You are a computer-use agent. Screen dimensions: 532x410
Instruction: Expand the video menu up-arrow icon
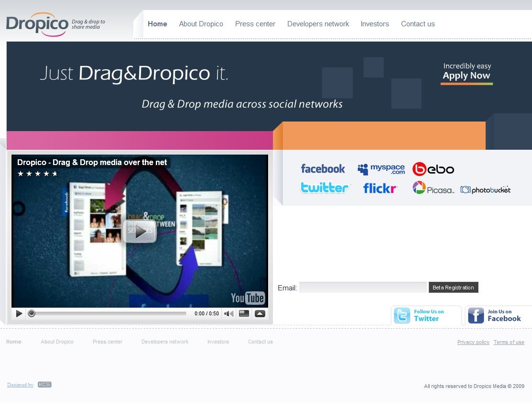coord(260,313)
